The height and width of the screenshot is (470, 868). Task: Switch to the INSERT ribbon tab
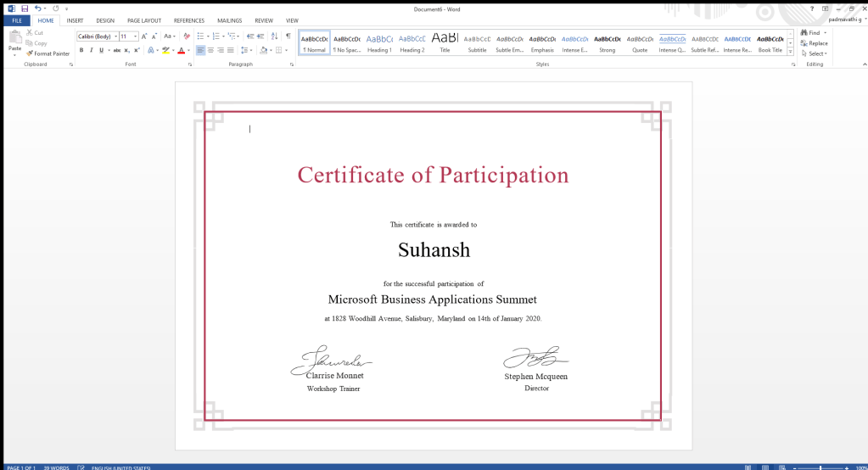pos(75,20)
